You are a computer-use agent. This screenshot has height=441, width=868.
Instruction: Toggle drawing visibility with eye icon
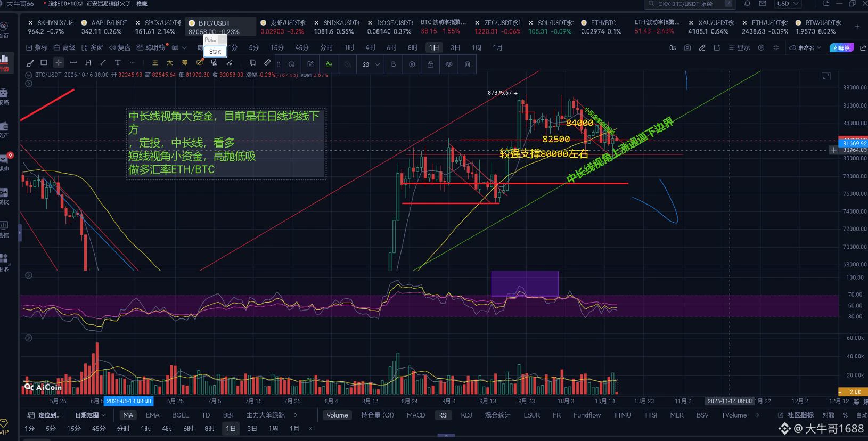tap(449, 64)
